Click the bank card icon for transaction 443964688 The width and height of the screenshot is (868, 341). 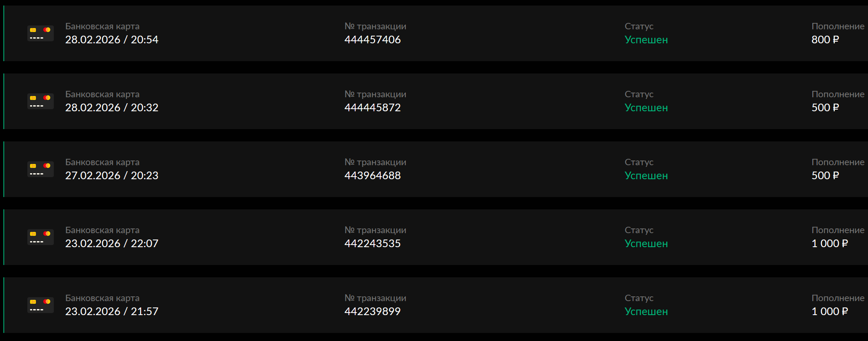coord(40,169)
